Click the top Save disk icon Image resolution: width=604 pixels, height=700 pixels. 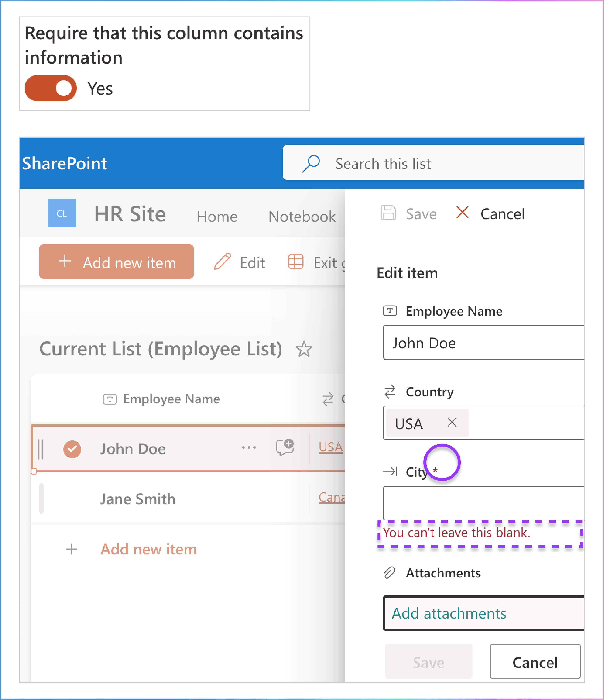click(388, 213)
